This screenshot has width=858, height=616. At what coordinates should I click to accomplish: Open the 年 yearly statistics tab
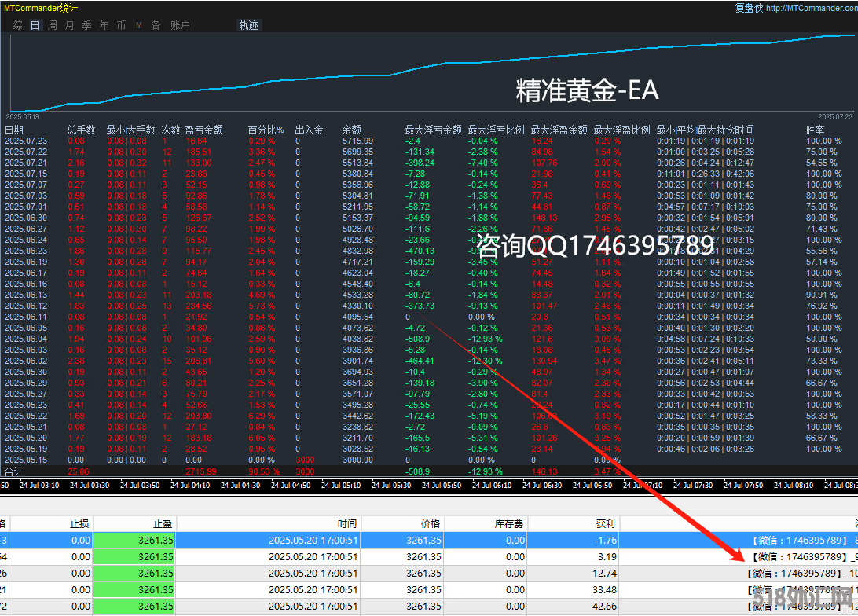click(104, 25)
